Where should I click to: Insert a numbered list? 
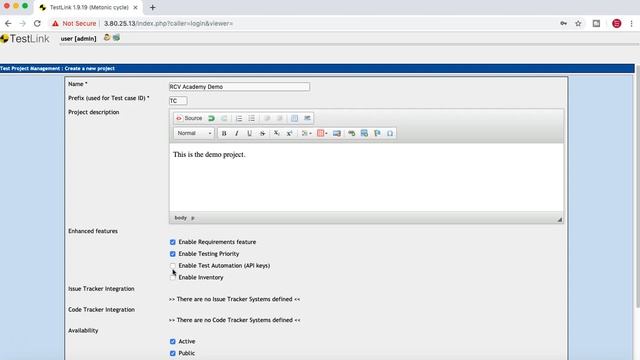click(239, 118)
